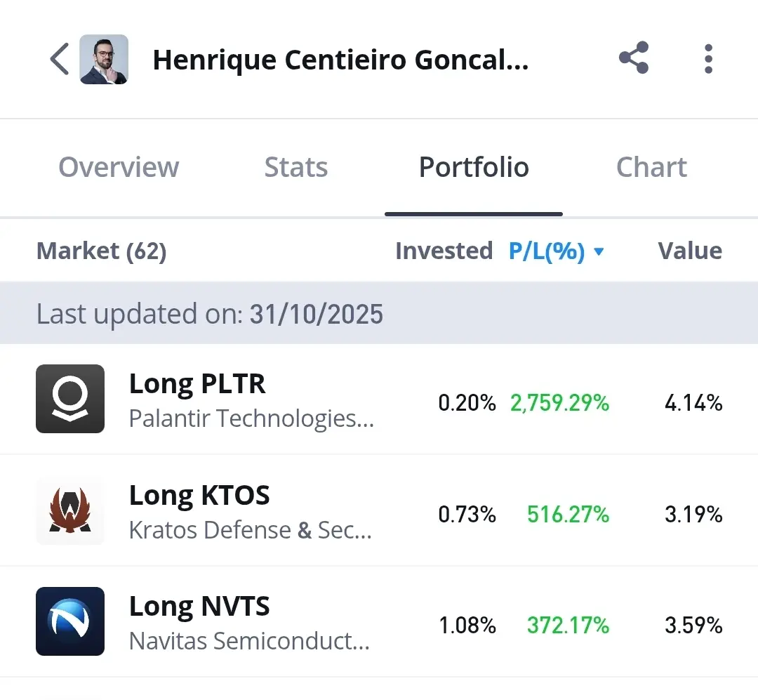Tap the Navitas Semiconductor logo icon
Viewport: 758px width, 700px height.
pyautogui.click(x=70, y=621)
